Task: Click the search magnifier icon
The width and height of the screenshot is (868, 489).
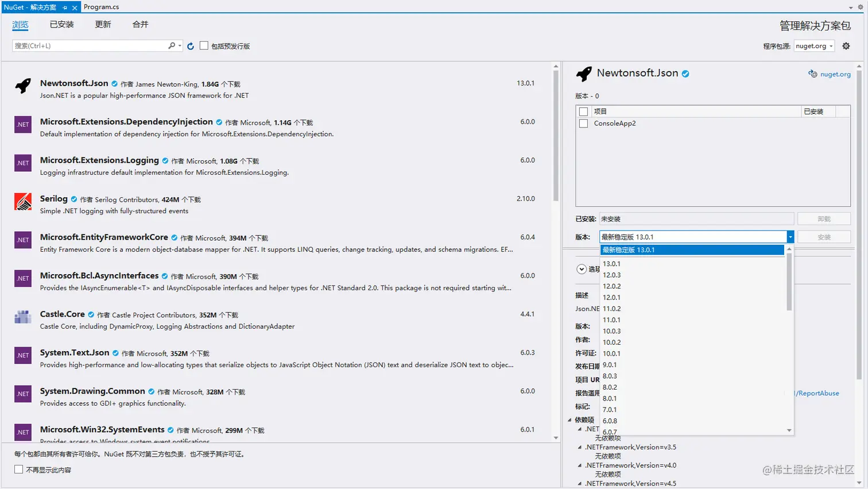Action: [x=172, y=45]
